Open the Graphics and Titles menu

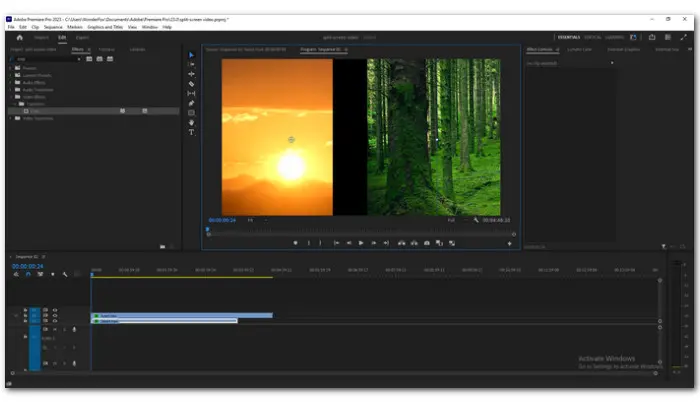(105, 27)
